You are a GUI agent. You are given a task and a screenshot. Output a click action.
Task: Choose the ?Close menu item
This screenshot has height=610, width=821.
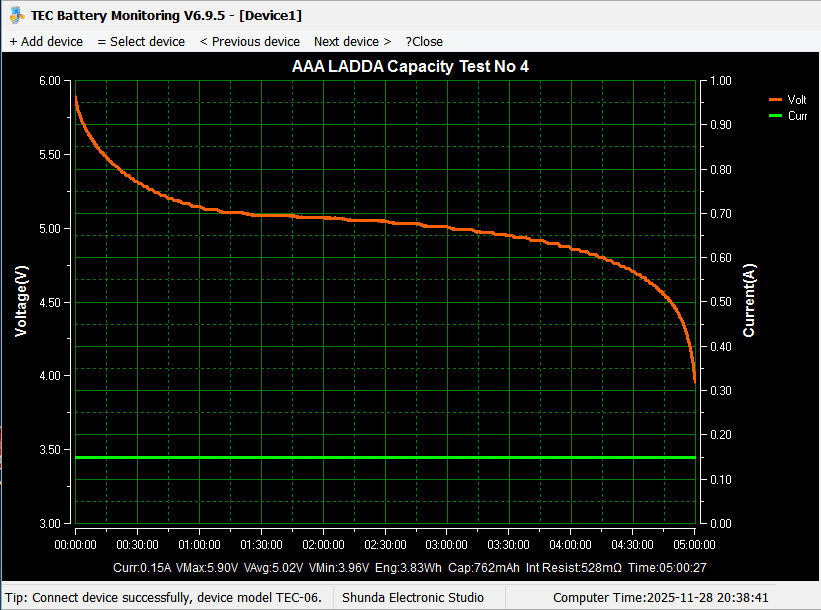pyautogui.click(x=424, y=41)
